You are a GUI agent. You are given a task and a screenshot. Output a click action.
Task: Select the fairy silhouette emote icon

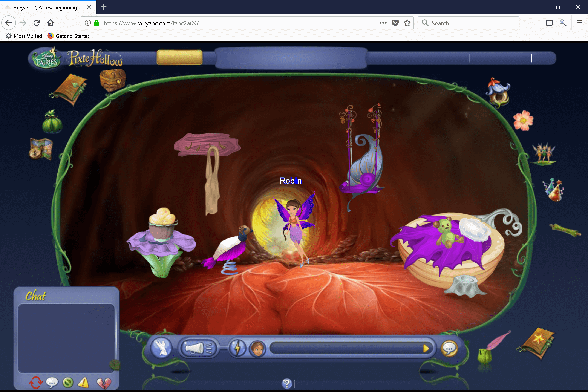click(x=161, y=348)
